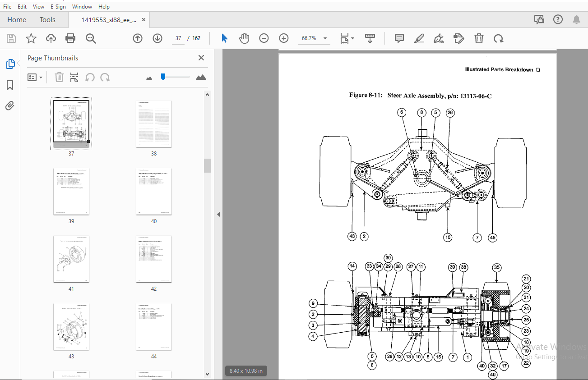The height and width of the screenshot is (380, 588).
Task: Open the Edit menu
Action: pos(22,6)
